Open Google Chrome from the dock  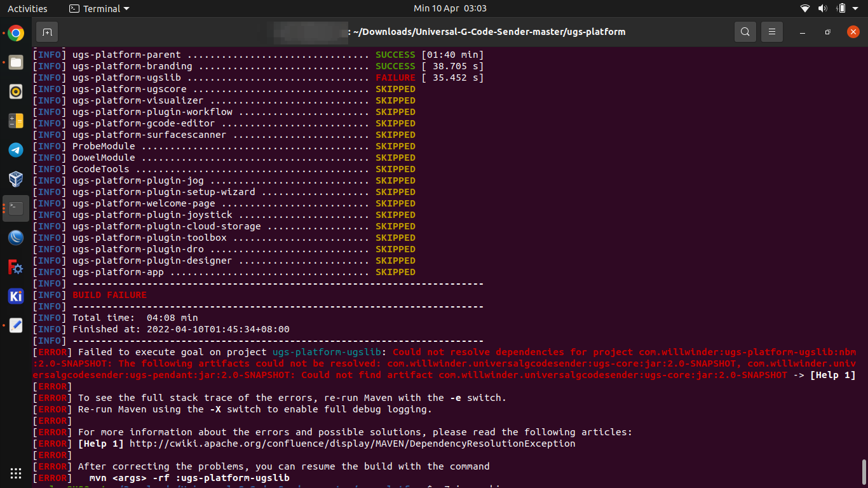(x=15, y=32)
